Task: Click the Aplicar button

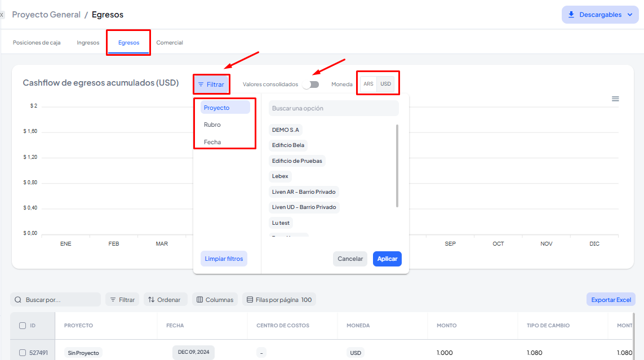Action: click(387, 259)
